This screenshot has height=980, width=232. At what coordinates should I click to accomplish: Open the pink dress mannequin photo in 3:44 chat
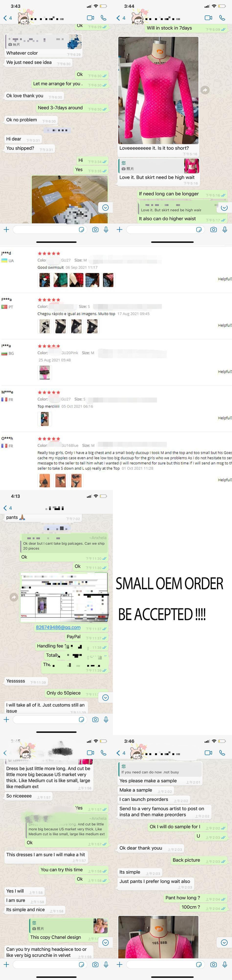[x=158, y=90]
